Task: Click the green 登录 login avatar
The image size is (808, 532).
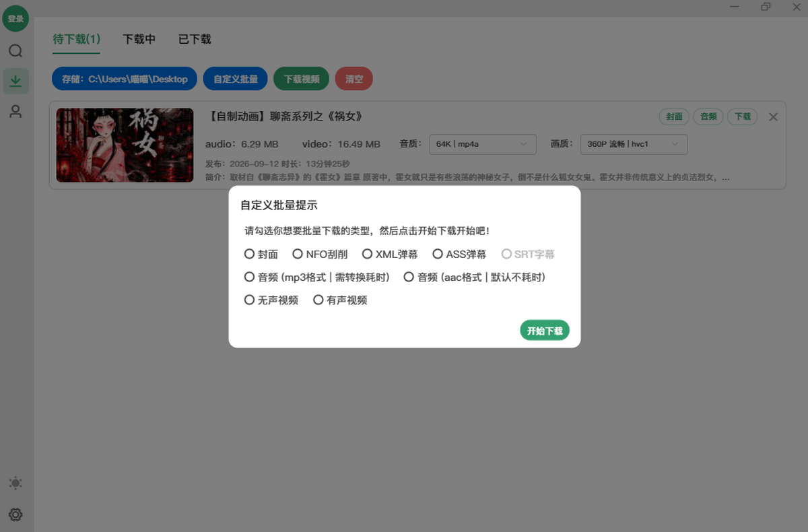Action: tap(15, 18)
